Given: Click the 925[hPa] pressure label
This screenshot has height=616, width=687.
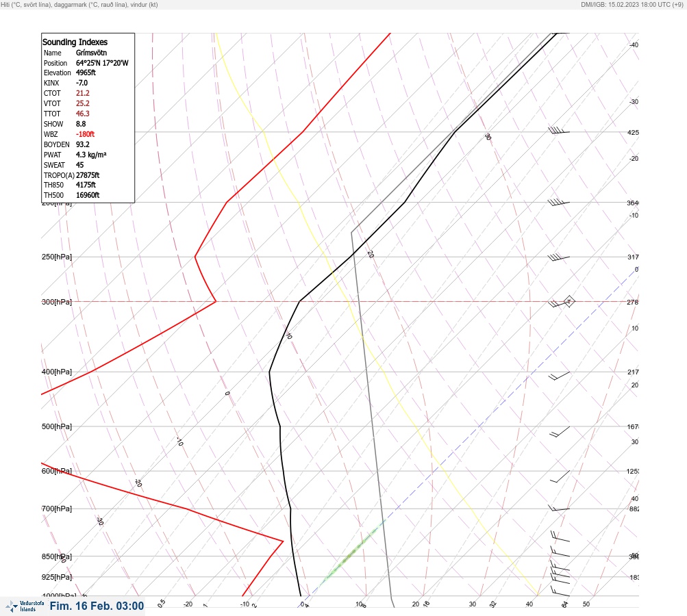Looking at the screenshot, I should (57, 577).
